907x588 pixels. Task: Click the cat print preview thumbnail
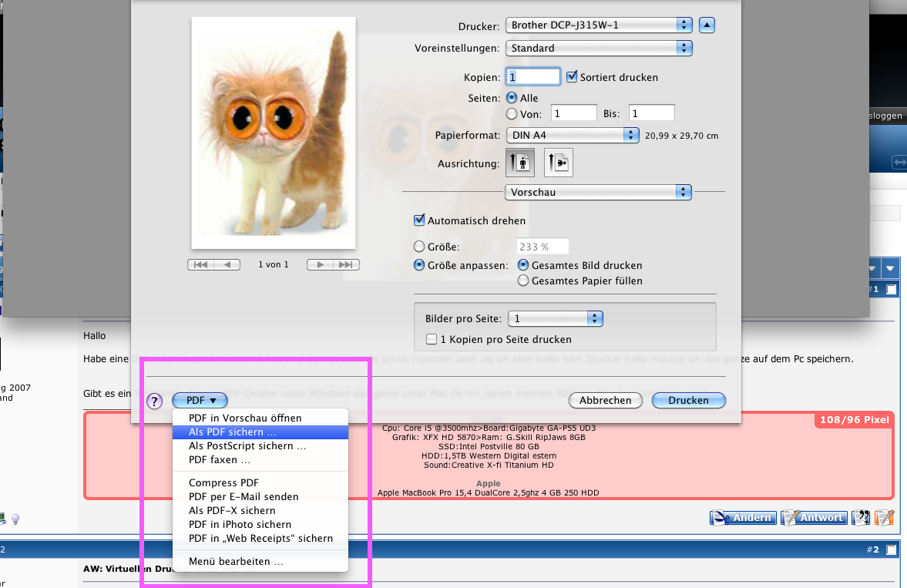pyautogui.click(x=274, y=133)
